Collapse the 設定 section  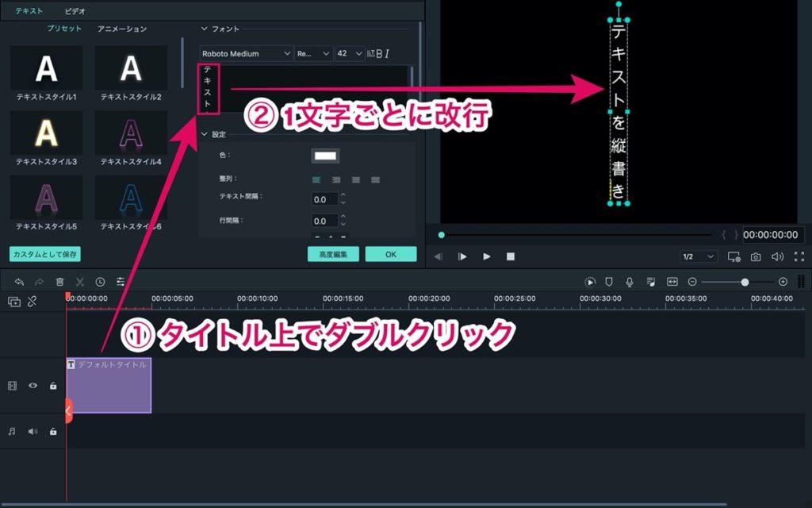(x=204, y=134)
